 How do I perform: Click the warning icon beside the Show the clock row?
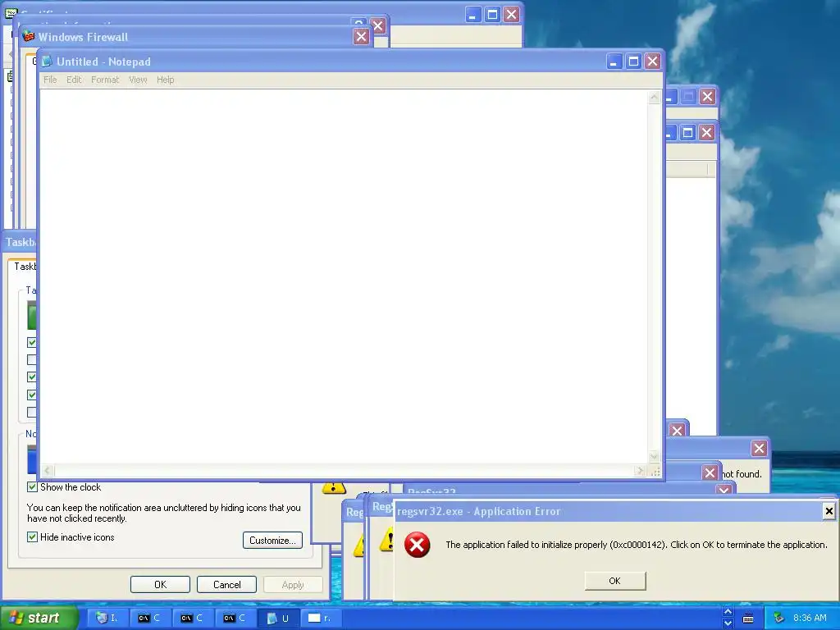coord(333,487)
